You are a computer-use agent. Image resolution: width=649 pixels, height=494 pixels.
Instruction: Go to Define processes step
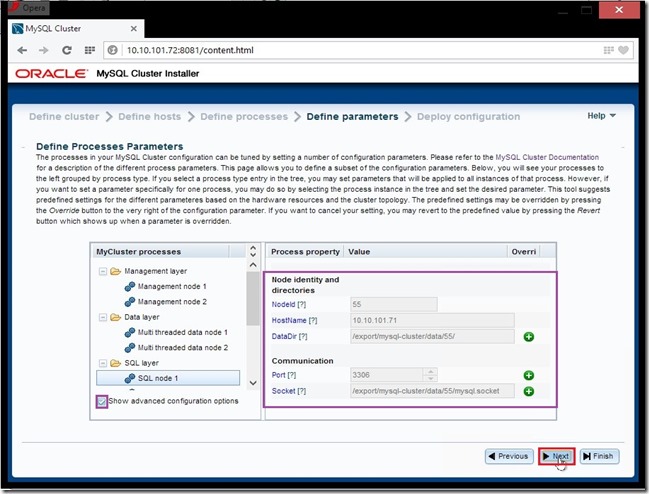(x=244, y=117)
